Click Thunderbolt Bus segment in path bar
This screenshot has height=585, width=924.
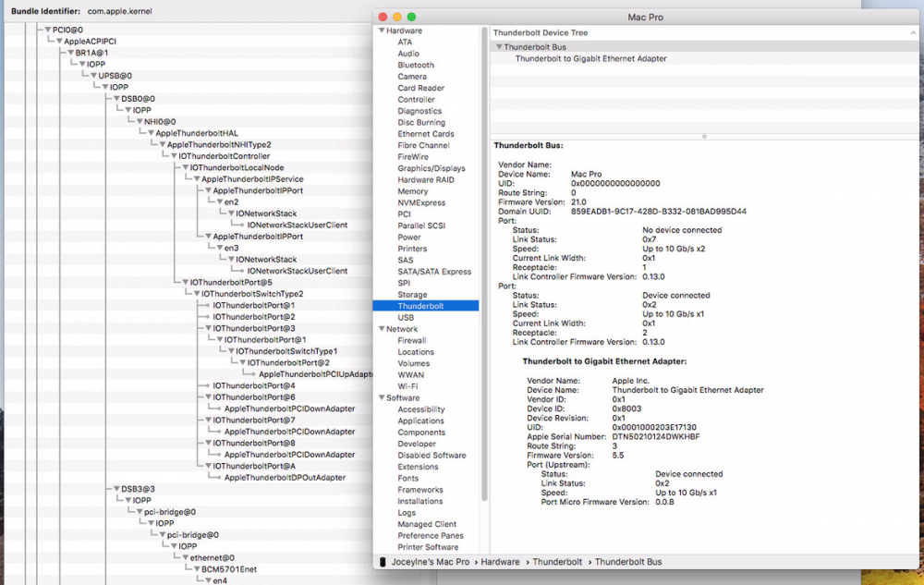pyautogui.click(x=628, y=562)
